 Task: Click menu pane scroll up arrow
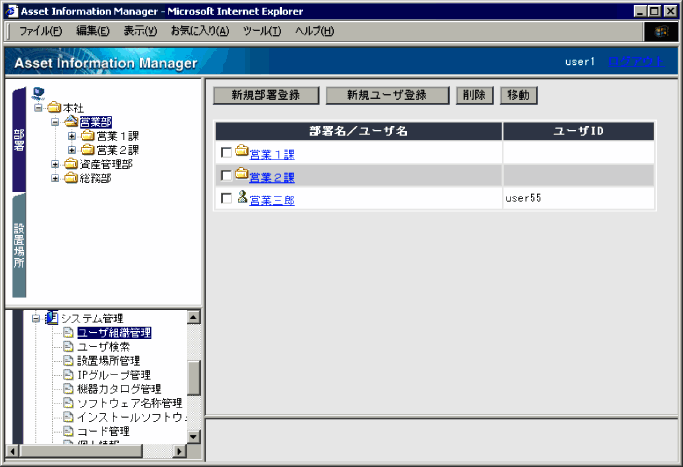pos(194,317)
